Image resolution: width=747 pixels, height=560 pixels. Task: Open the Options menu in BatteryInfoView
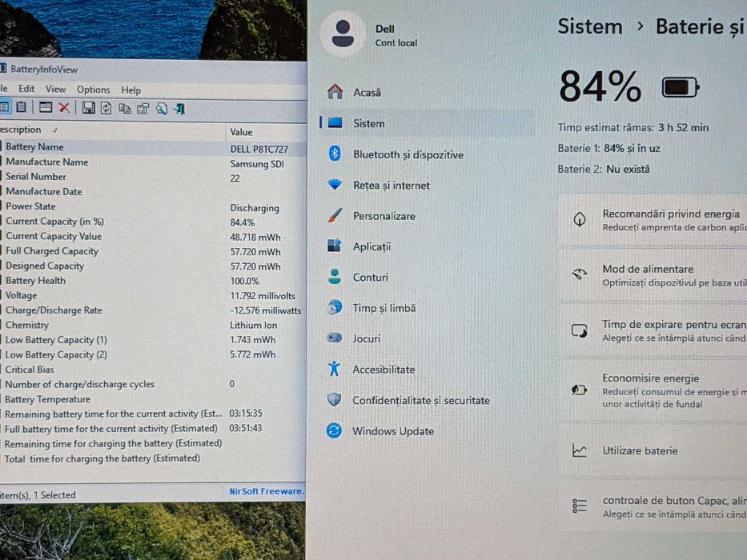(x=94, y=90)
